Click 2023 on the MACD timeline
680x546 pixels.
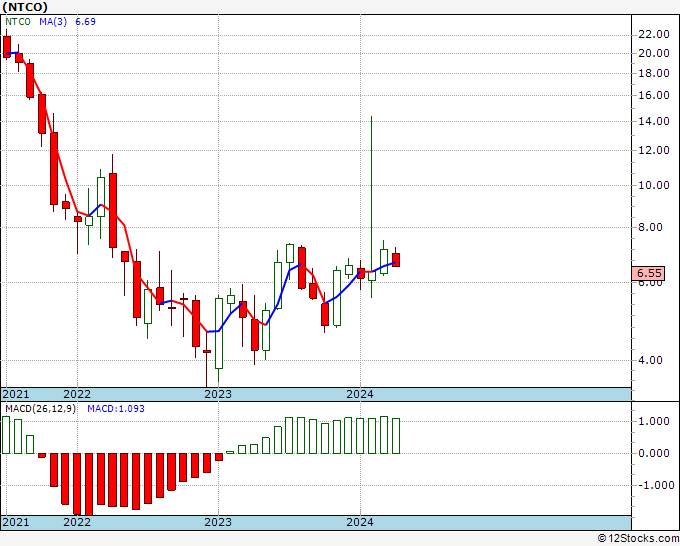218,522
